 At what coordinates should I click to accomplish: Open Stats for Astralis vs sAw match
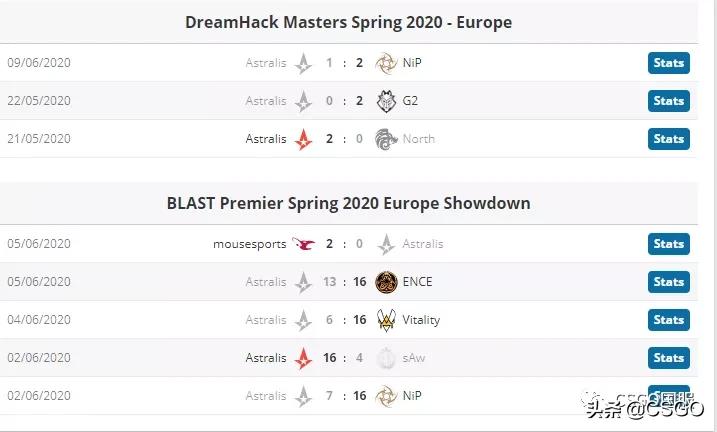[x=668, y=358]
